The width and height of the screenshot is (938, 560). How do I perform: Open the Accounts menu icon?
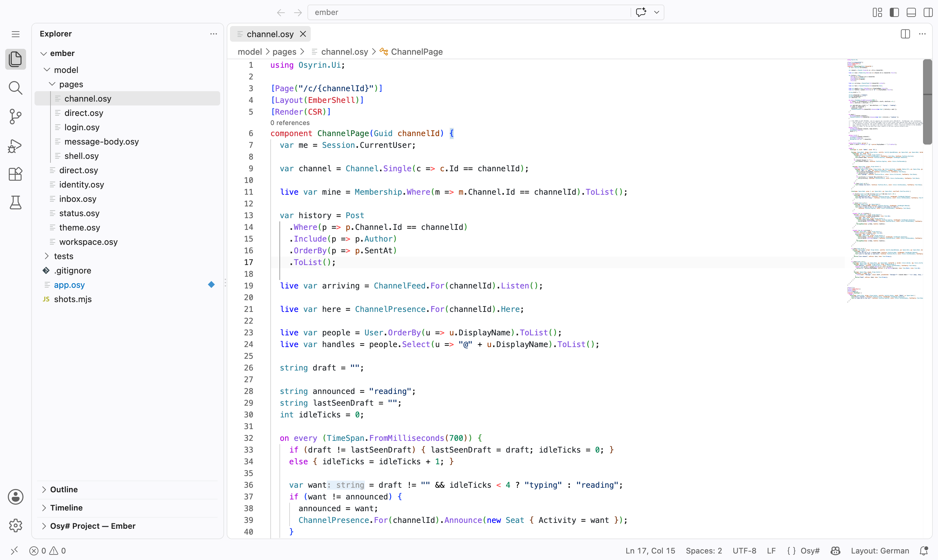click(x=16, y=497)
